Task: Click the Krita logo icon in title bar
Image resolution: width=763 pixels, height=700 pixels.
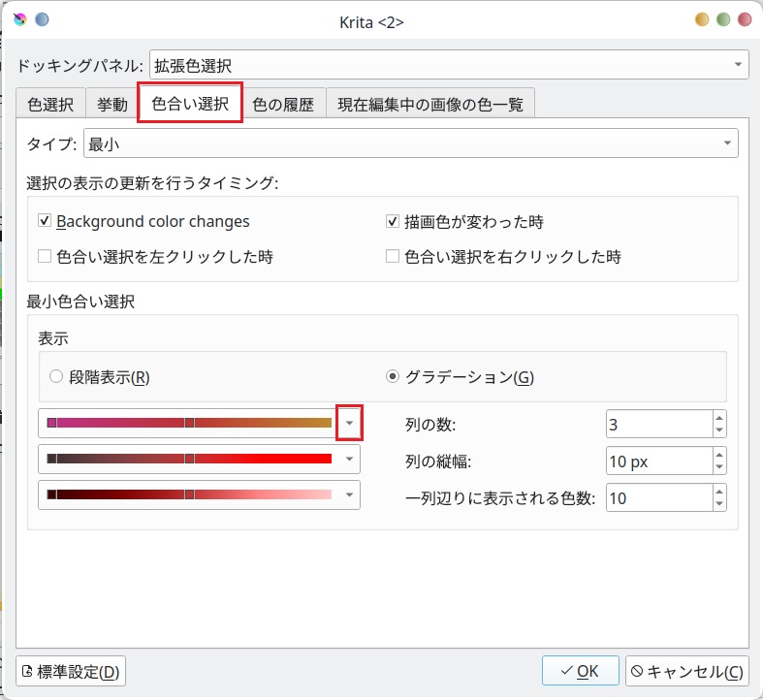Action: 20,20
